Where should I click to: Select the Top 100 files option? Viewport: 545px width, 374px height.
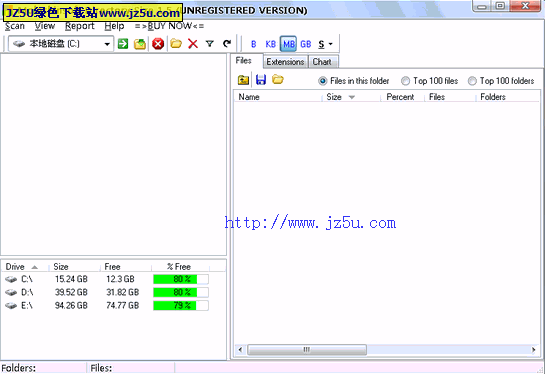click(x=430, y=81)
